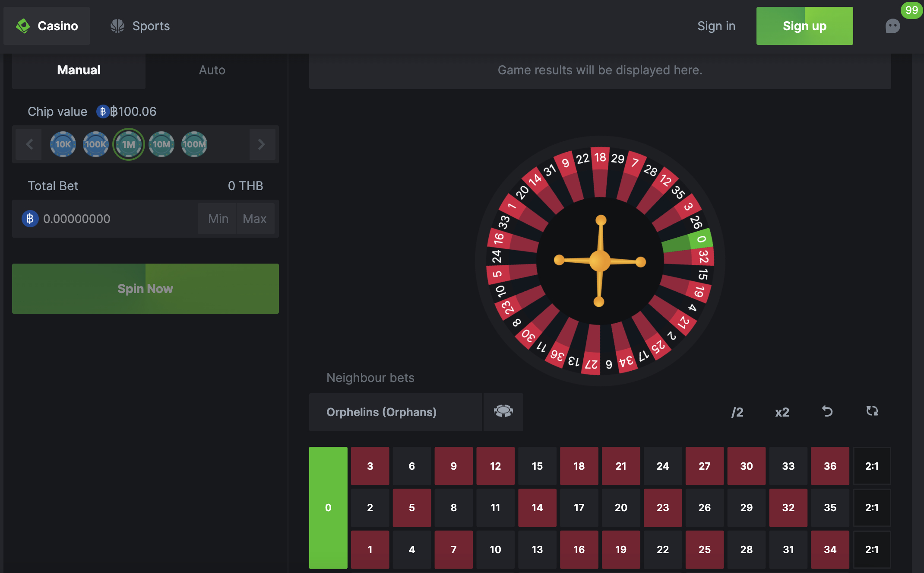The image size is (924, 573).
Task: Place chip on red 3
Action: (370, 466)
